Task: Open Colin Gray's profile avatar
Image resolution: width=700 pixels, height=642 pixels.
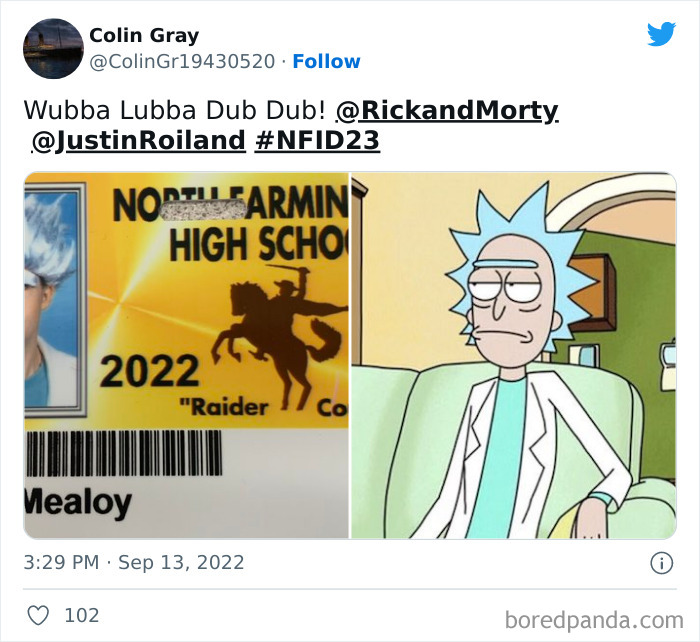Action: coord(53,49)
